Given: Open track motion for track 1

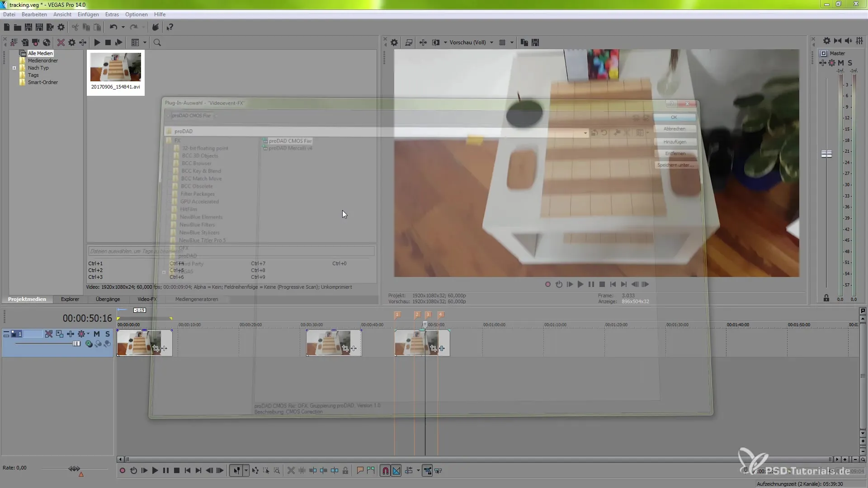Looking at the screenshot, I should (x=60, y=334).
